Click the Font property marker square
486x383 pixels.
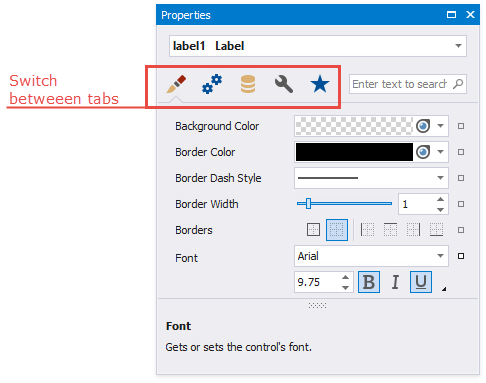coord(461,256)
